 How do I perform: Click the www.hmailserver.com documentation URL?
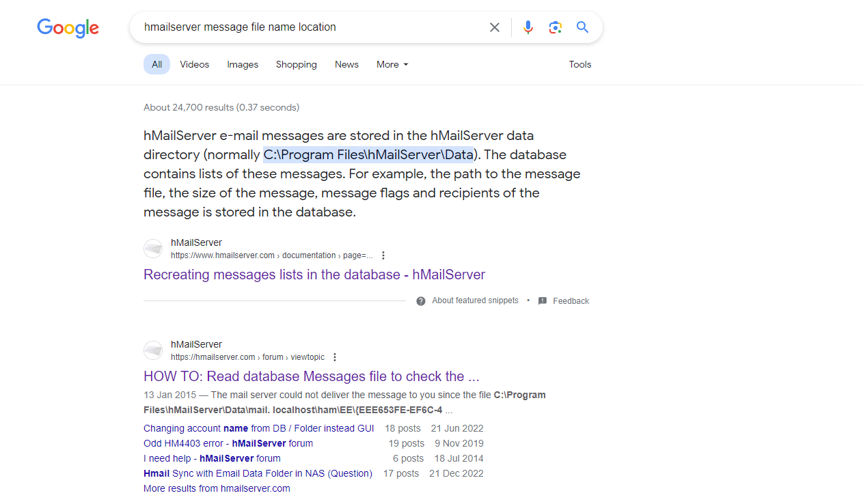coord(272,255)
